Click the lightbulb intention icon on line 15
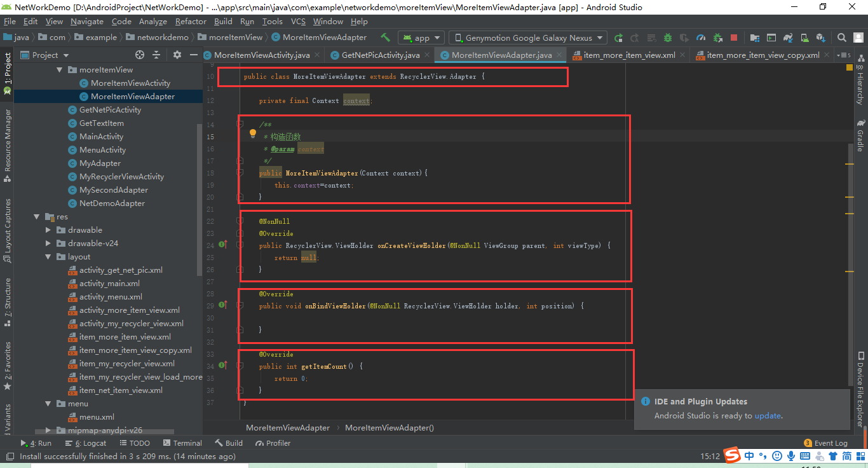Image resolution: width=868 pixels, height=468 pixels. pyautogui.click(x=252, y=133)
